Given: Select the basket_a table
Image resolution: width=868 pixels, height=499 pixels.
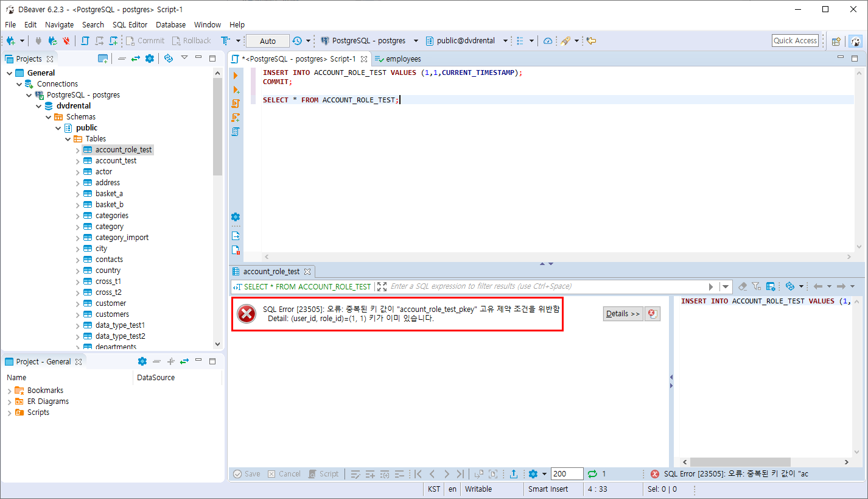Looking at the screenshot, I should tap(109, 194).
